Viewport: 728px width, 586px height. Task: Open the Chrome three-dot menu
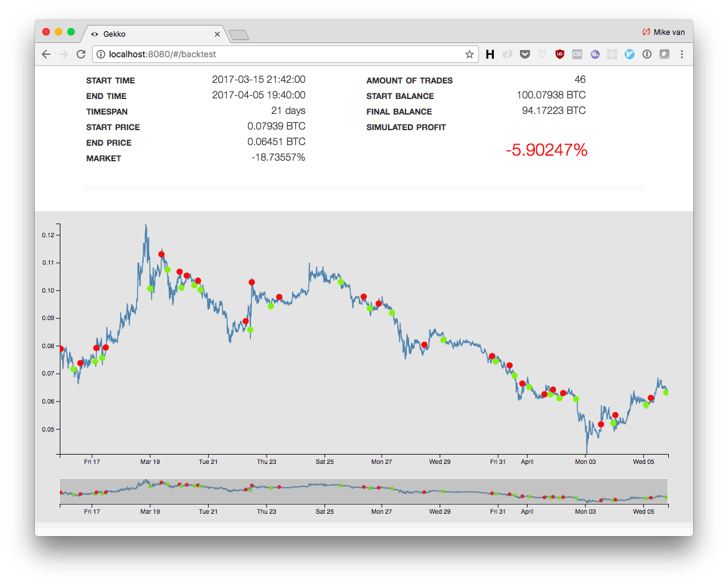coord(682,54)
